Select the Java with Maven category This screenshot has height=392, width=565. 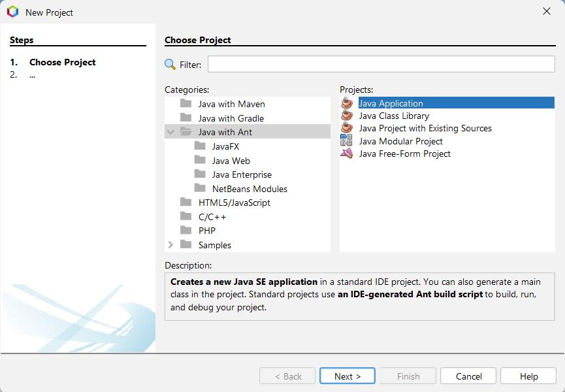(x=231, y=104)
